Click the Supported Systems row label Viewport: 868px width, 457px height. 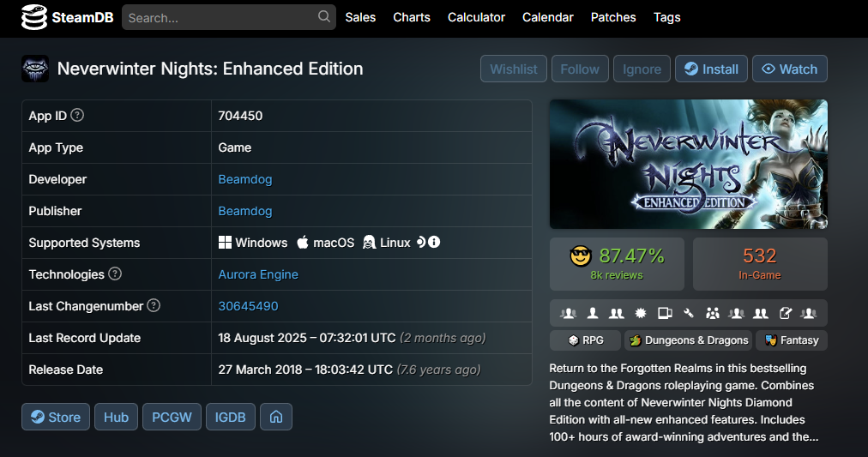click(84, 243)
